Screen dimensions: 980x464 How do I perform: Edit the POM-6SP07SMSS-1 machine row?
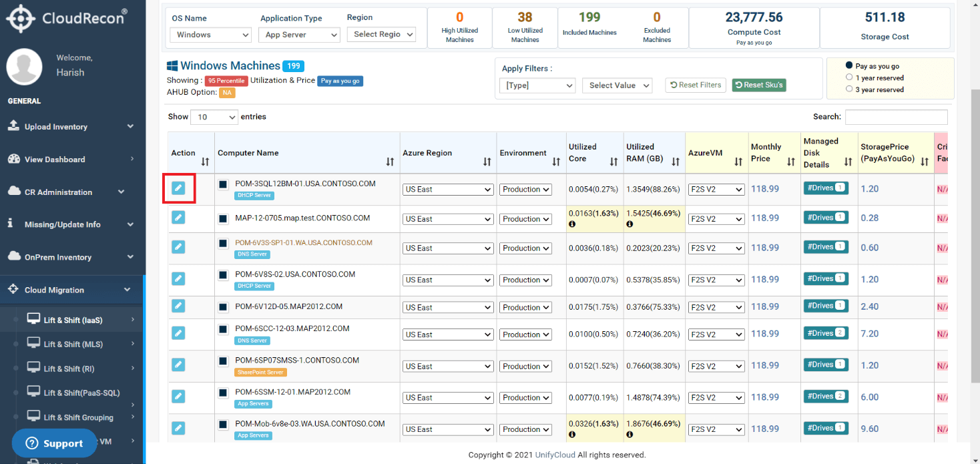[178, 365]
